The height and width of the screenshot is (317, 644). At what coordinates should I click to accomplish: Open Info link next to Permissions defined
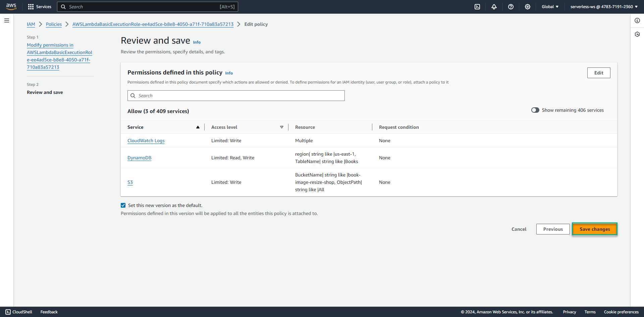point(229,73)
